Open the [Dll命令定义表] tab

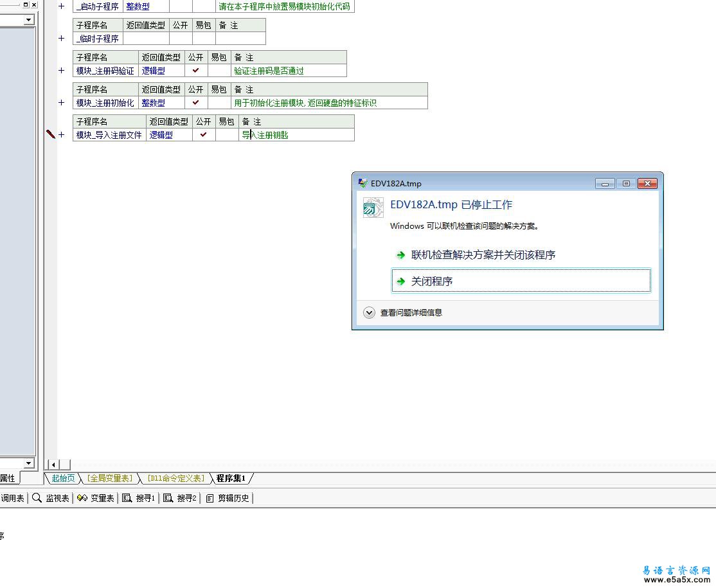coord(175,478)
